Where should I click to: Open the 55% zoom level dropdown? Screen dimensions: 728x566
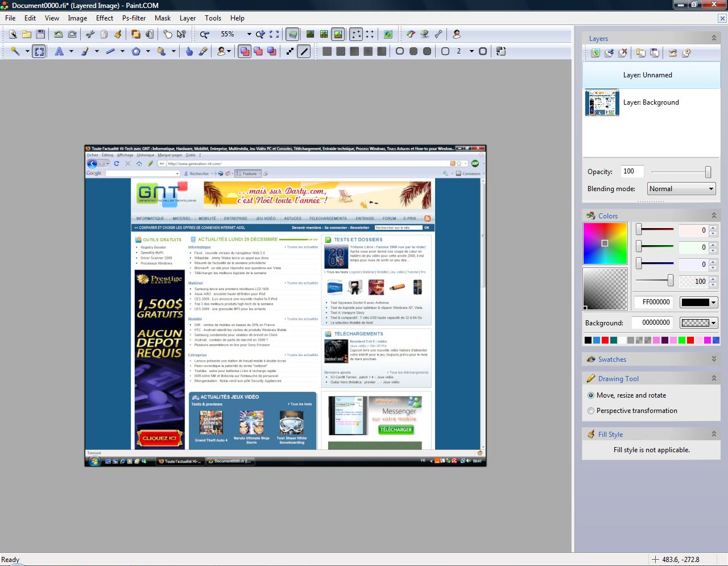pyautogui.click(x=248, y=34)
